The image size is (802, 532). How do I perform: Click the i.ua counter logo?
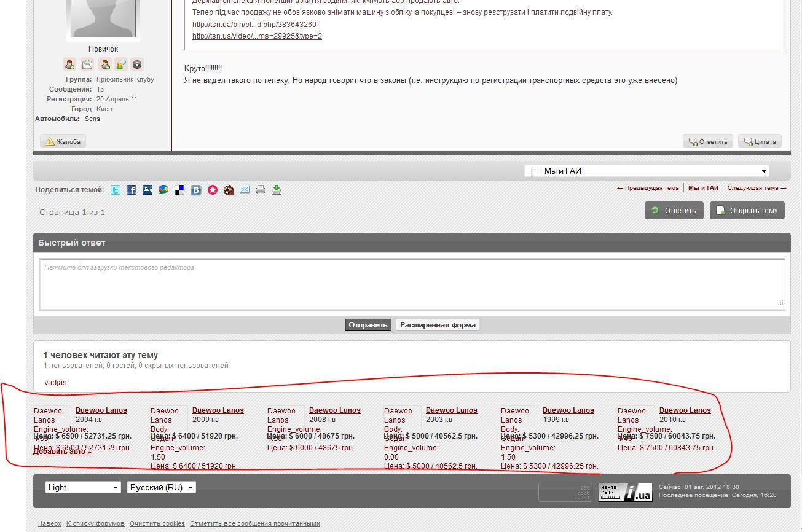click(x=626, y=492)
